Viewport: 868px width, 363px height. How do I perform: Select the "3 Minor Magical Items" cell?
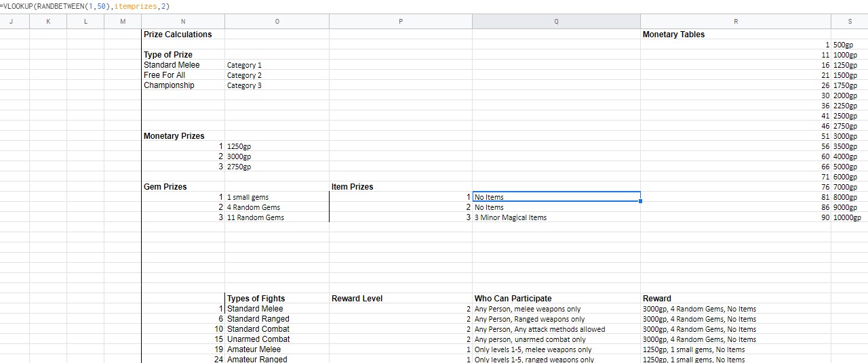click(x=511, y=218)
